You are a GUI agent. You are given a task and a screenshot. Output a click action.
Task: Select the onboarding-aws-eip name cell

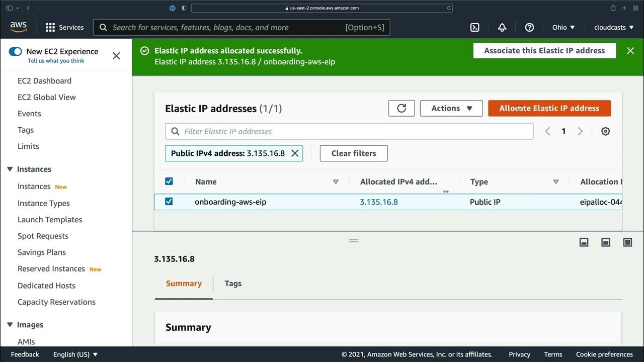230,202
